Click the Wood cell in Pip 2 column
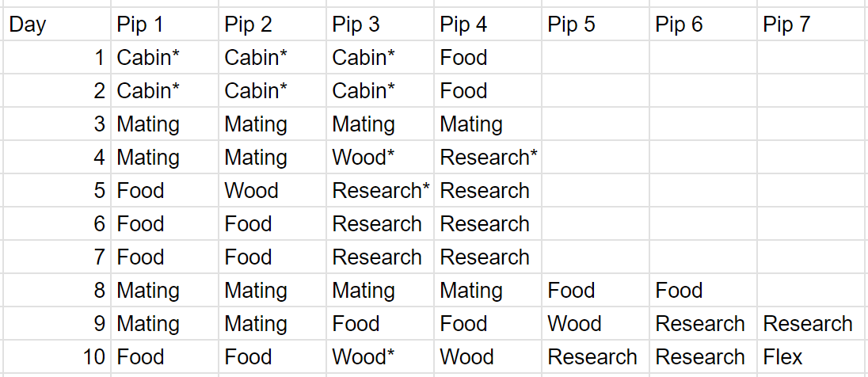 point(272,191)
